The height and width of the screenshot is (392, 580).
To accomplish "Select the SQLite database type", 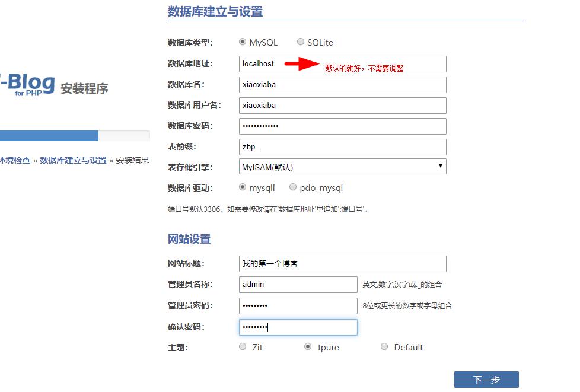I will (301, 42).
